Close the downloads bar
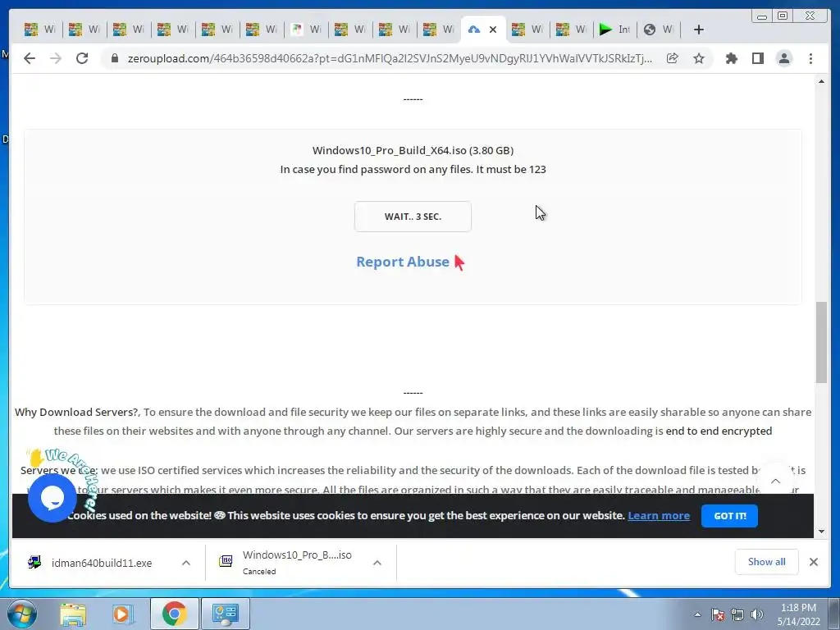 [x=813, y=562]
